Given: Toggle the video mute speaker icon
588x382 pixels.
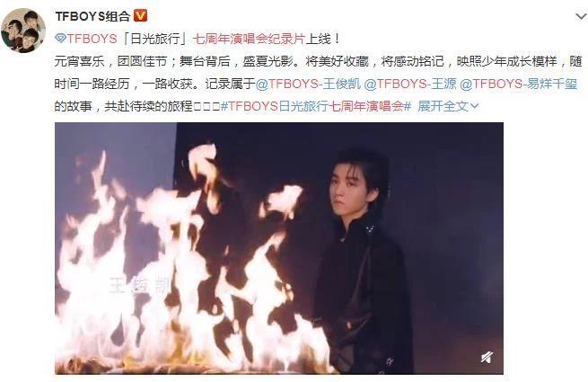Looking at the screenshot, I should click(487, 357).
